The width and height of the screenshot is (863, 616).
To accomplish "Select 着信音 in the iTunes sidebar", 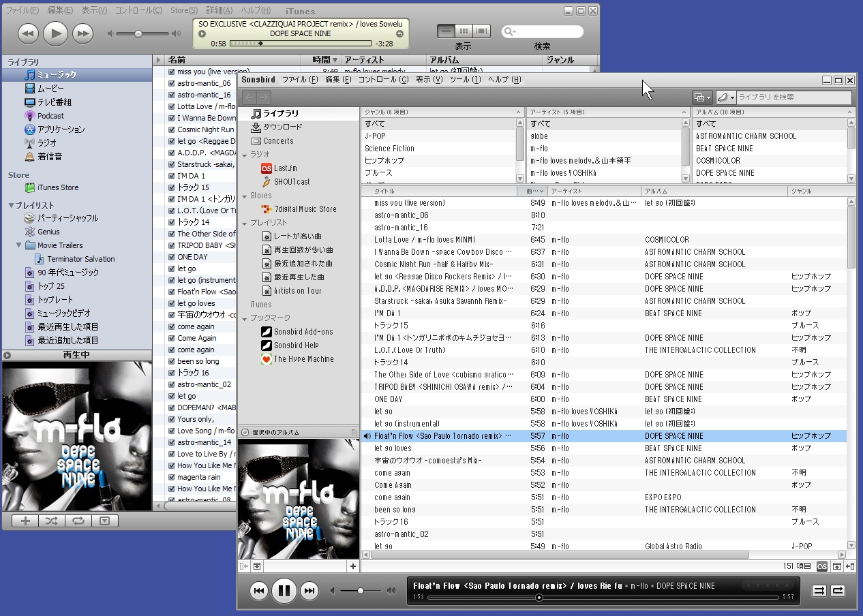I will coord(50,157).
